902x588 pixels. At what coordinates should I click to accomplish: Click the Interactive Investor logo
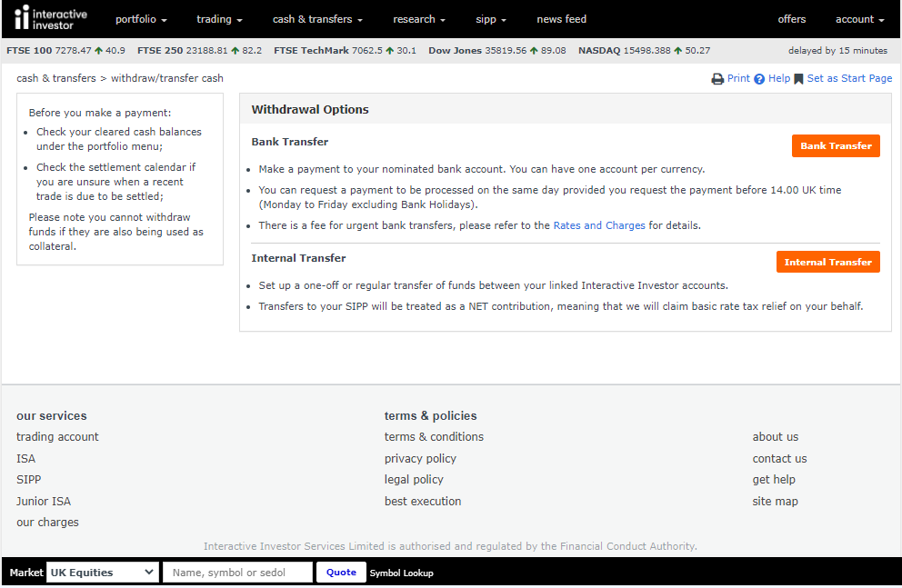(x=51, y=18)
